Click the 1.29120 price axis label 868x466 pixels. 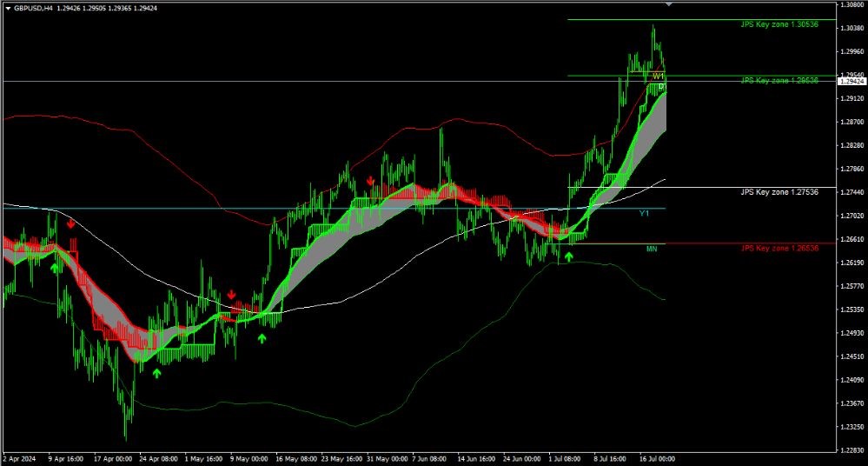coord(852,98)
